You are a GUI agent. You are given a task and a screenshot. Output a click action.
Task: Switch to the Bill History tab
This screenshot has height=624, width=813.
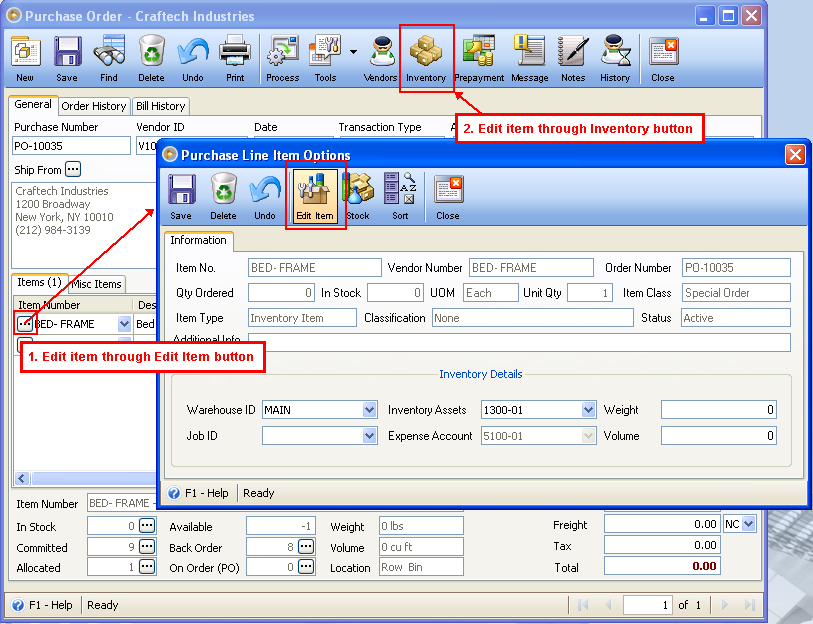(x=161, y=106)
